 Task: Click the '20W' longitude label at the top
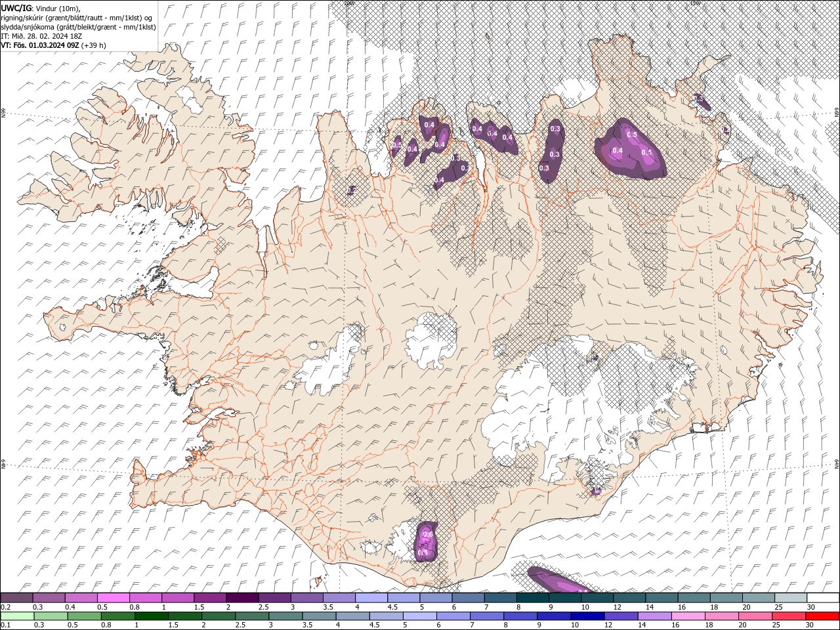click(x=349, y=3)
